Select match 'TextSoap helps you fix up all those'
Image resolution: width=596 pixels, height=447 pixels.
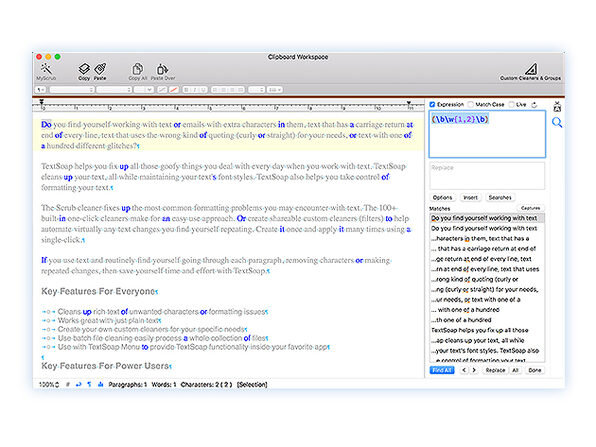point(487,330)
